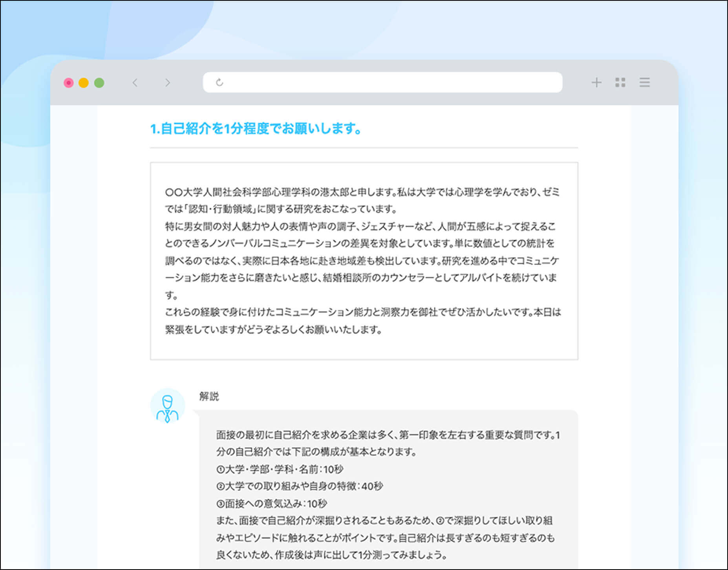Close the window with the red button

coord(69,83)
